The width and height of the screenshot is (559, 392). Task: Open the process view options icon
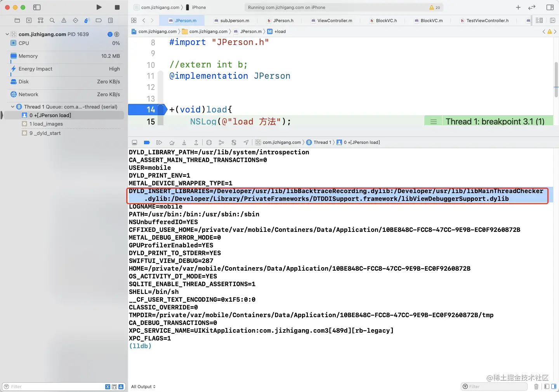click(116, 34)
